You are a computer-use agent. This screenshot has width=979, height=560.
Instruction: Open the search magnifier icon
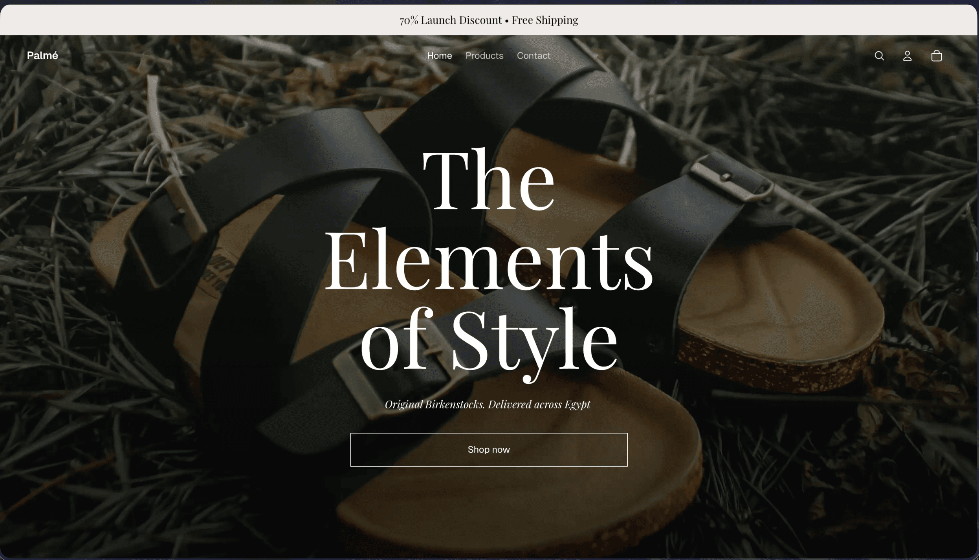pyautogui.click(x=879, y=56)
